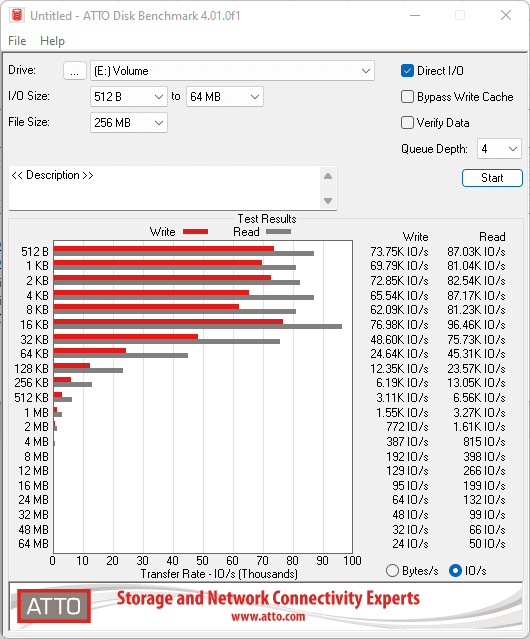The image size is (530, 639).
Task: Click the ATTO logo in the banner
Action: [x=54, y=606]
